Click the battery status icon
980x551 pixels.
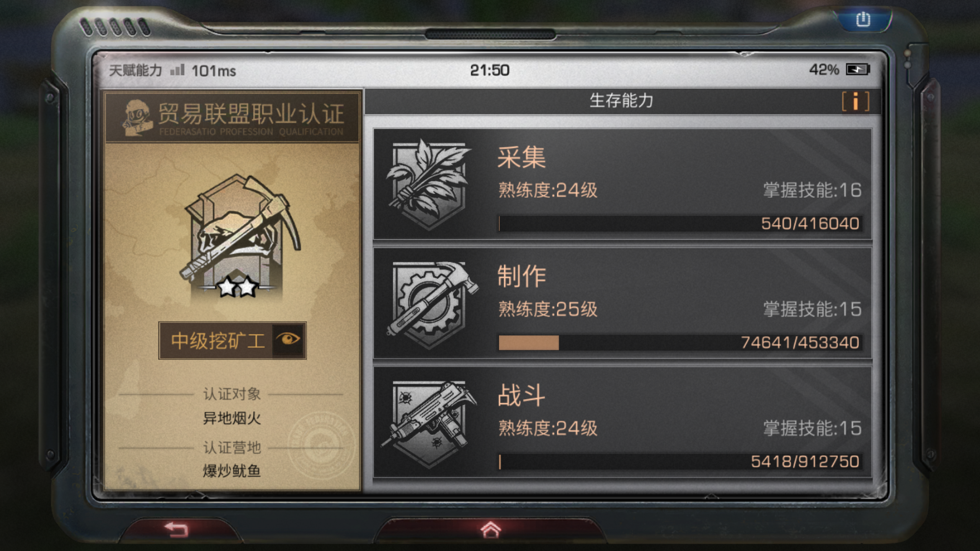pos(857,70)
